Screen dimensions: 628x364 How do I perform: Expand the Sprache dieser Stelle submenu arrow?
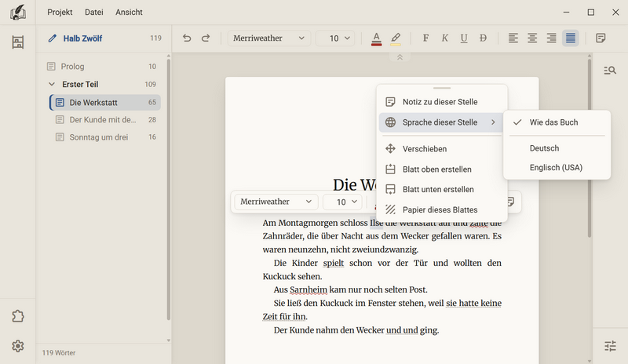tap(493, 122)
